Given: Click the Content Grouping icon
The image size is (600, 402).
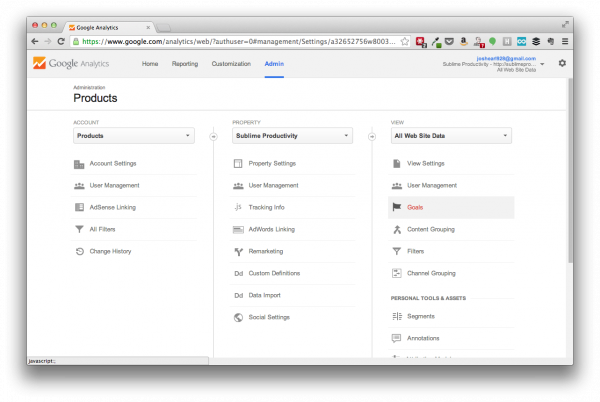Looking at the screenshot, I should click(x=397, y=229).
